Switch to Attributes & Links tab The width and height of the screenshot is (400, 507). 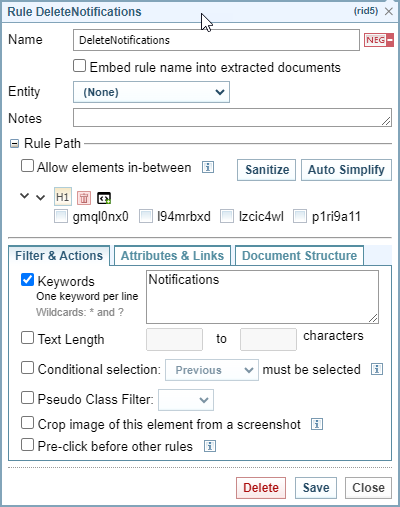(172, 256)
